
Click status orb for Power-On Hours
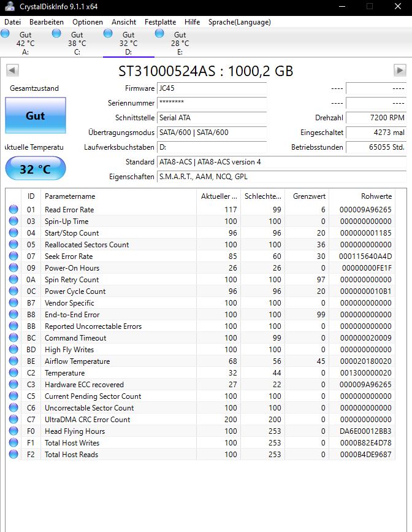click(x=13, y=268)
